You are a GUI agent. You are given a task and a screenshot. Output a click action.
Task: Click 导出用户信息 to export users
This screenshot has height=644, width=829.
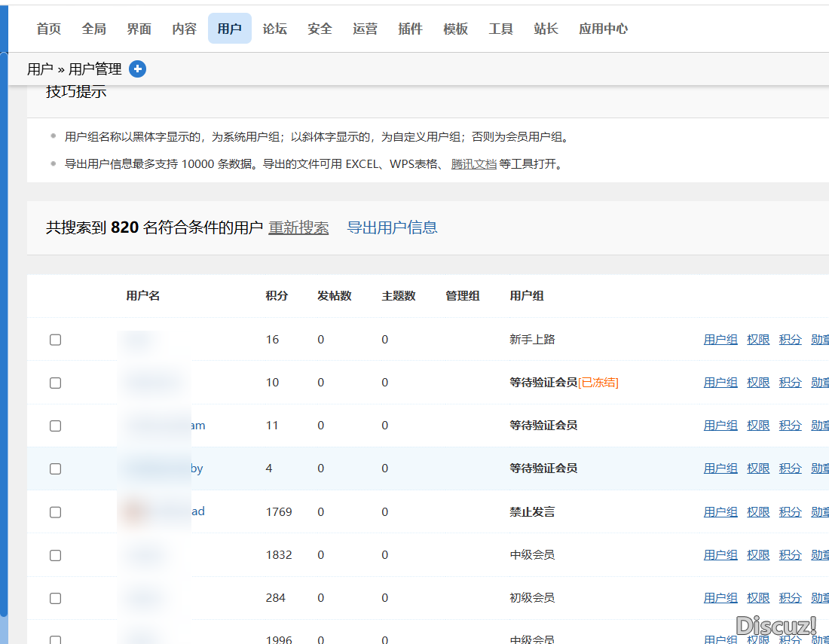[x=392, y=227]
